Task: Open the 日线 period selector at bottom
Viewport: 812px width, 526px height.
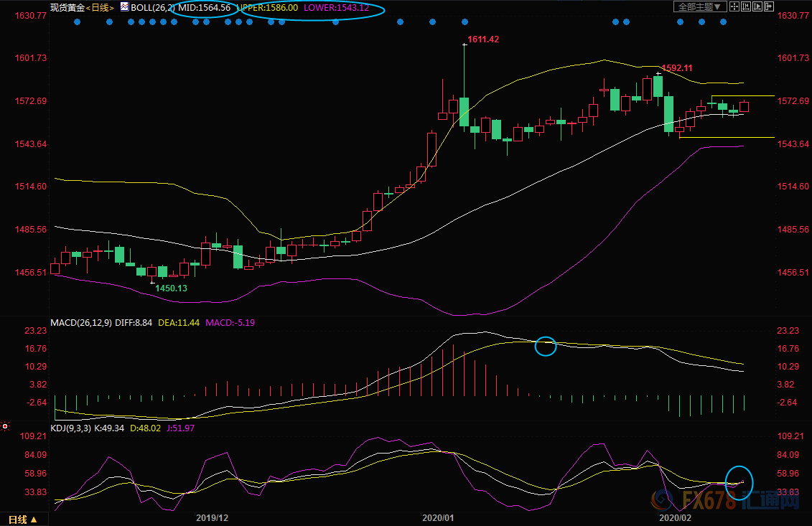Action: point(23,520)
